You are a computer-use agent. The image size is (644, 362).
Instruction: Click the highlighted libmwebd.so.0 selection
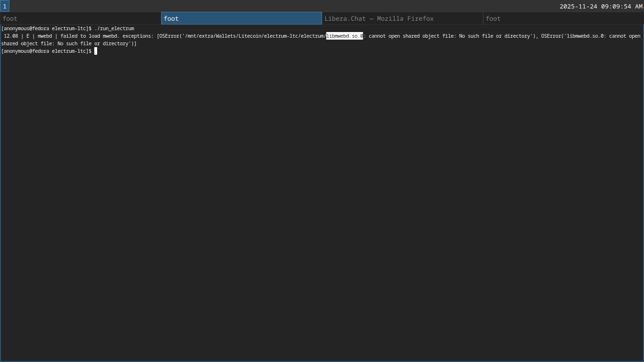(x=345, y=36)
